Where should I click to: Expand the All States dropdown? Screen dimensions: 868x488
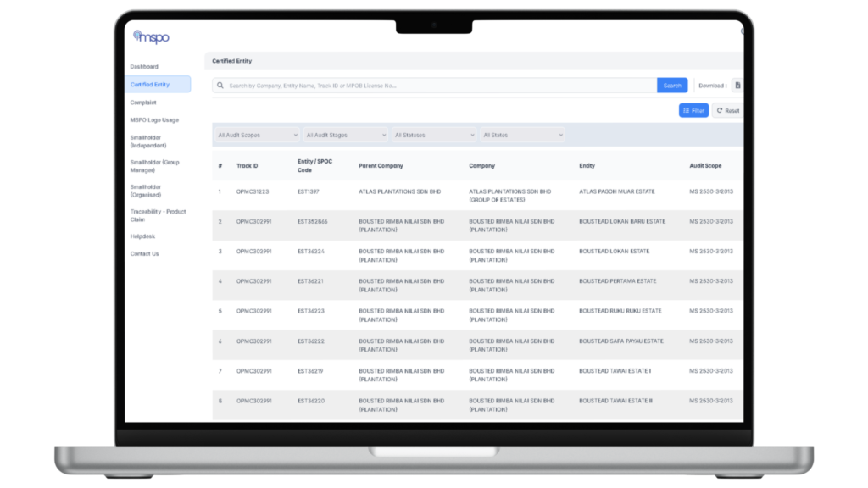[520, 135]
